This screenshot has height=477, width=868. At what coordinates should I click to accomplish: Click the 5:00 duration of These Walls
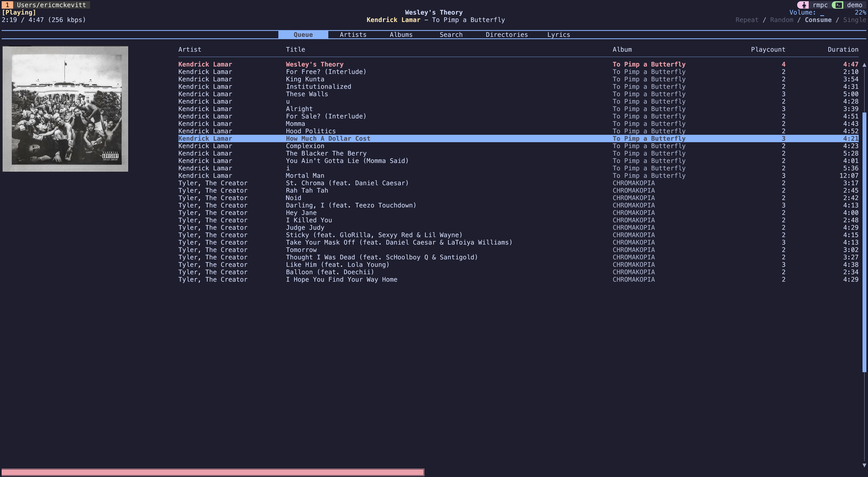[x=851, y=94]
